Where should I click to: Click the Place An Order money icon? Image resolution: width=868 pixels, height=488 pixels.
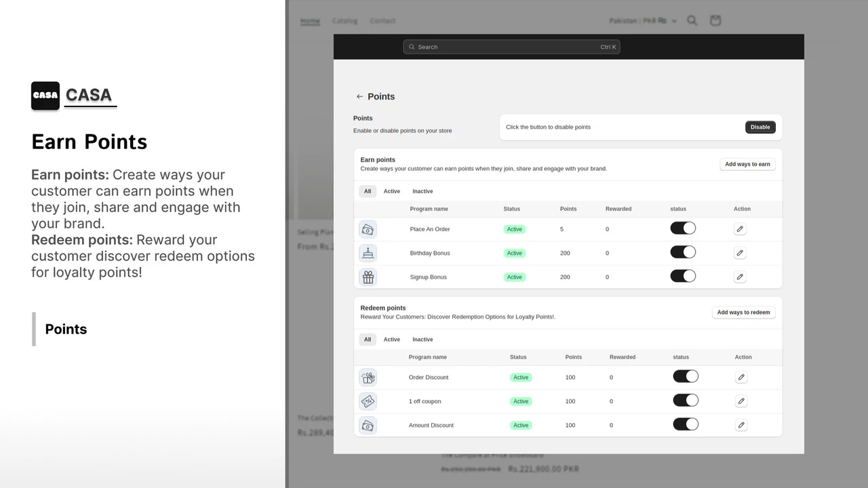[x=368, y=229]
